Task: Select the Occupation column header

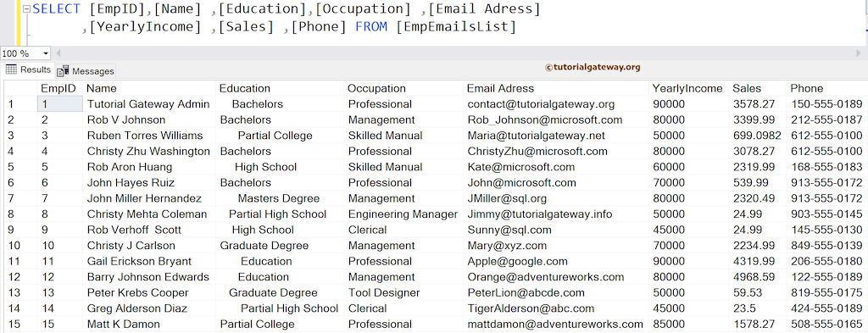Action: click(403, 88)
